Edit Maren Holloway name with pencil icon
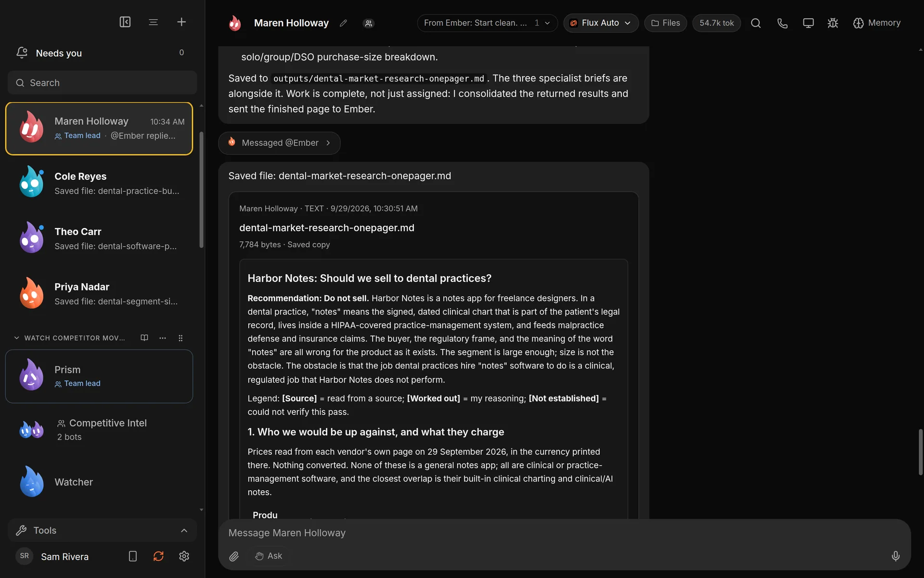Viewport: 924px width, 578px height. 343,23
